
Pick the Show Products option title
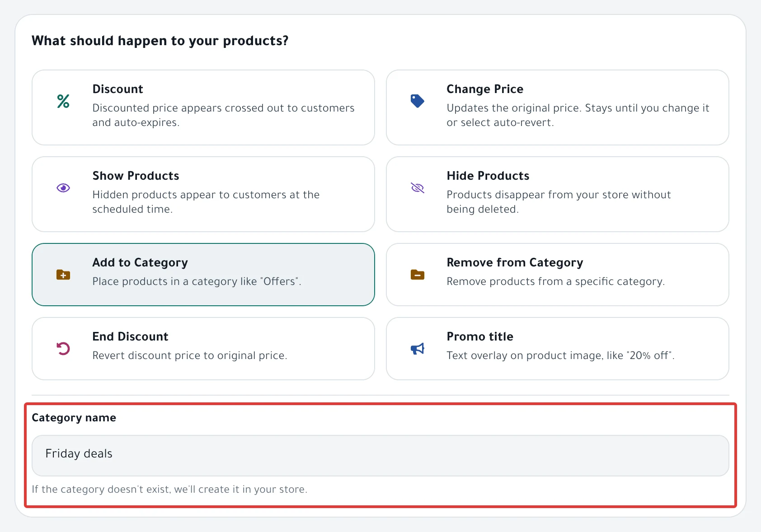click(x=136, y=176)
